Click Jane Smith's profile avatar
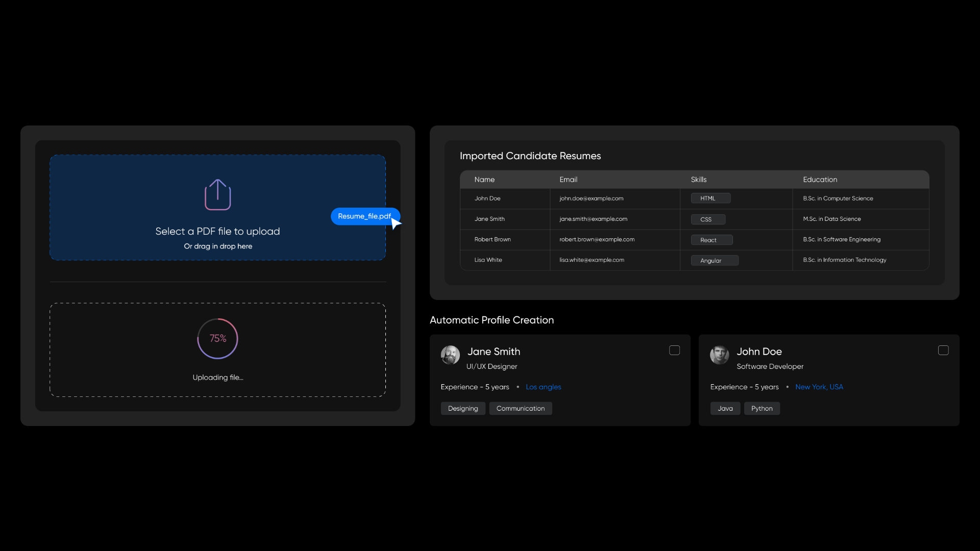The width and height of the screenshot is (980, 551). [450, 355]
